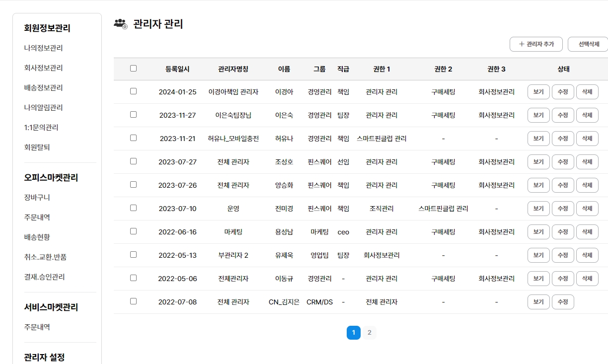Click 수정 for the 운영 admin row

coord(563,209)
